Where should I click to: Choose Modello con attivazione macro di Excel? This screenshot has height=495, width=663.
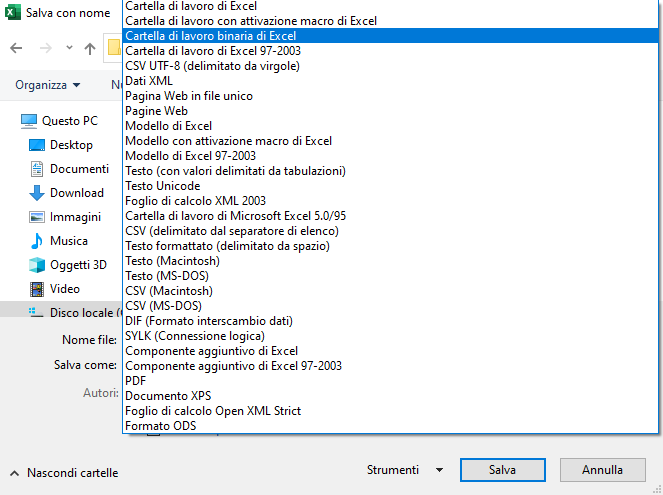click(x=390, y=141)
